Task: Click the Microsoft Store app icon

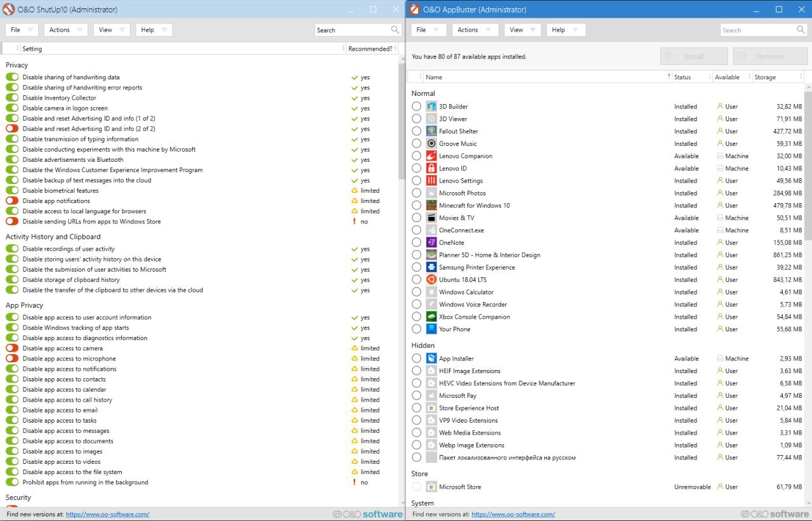Action: point(431,487)
